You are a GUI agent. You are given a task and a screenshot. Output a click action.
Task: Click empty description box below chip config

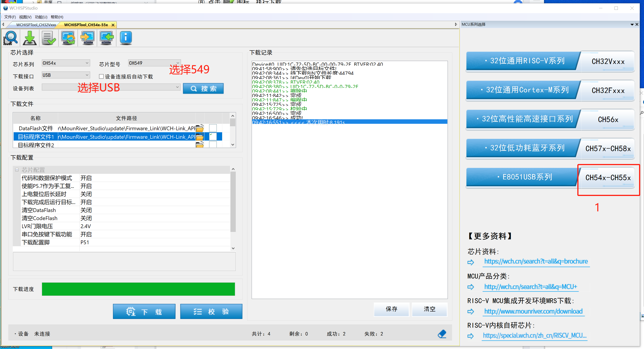[x=124, y=261]
